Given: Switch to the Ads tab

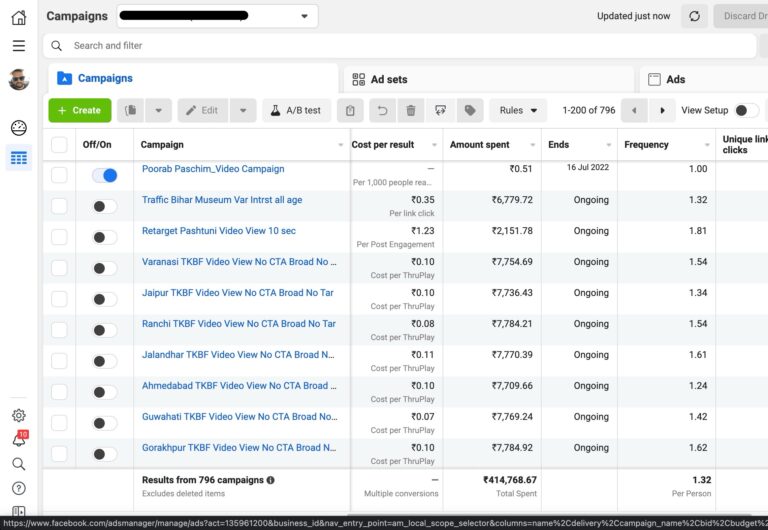Looking at the screenshot, I should (x=675, y=79).
